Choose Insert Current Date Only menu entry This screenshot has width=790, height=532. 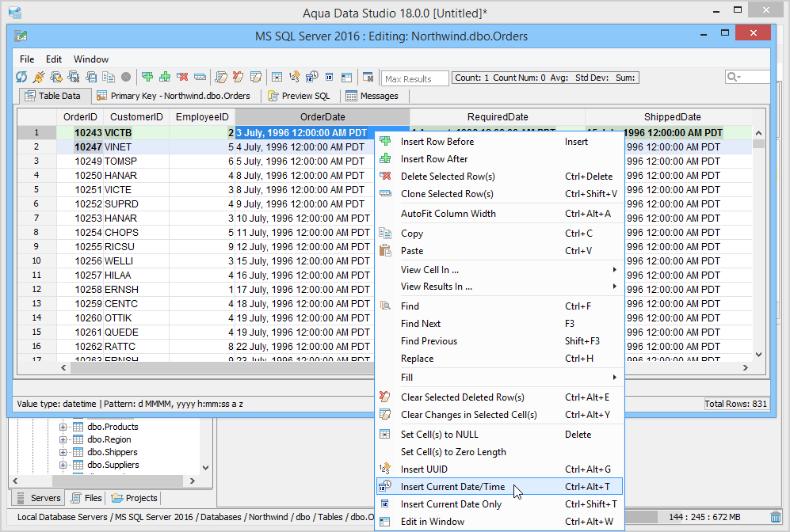[500, 504]
